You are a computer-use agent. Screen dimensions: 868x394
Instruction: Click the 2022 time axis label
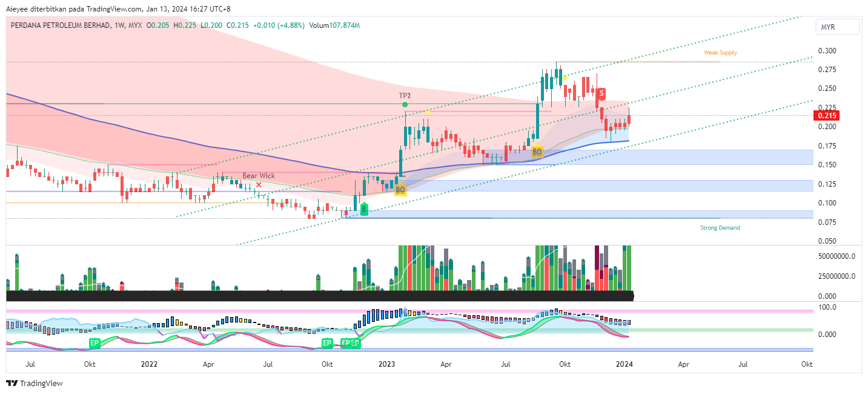[149, 364]
